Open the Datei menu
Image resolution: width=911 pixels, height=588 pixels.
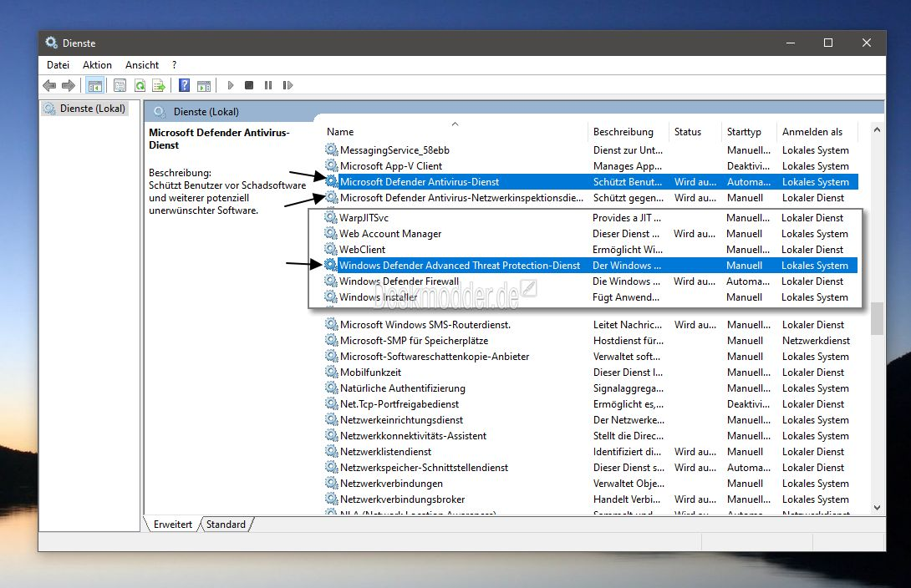click(59, 65)
